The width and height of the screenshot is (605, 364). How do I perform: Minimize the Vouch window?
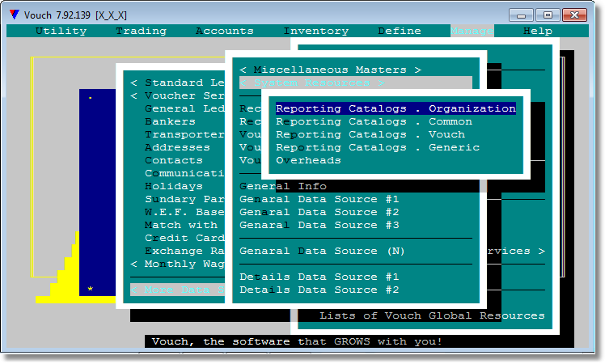[521, 15]
